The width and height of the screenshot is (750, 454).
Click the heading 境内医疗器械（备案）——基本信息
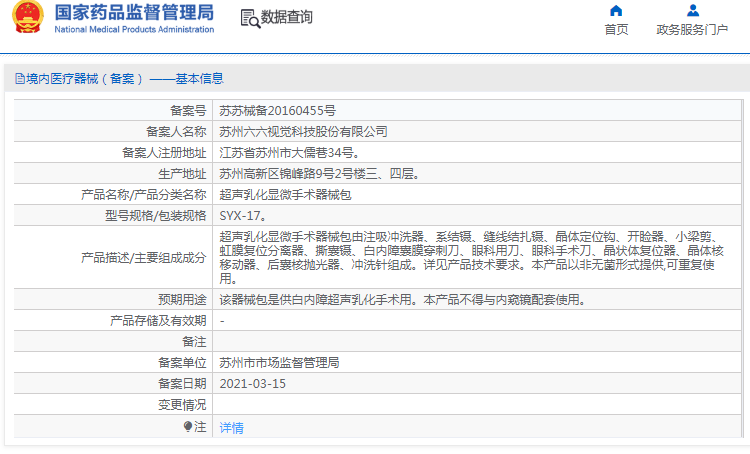tap(124, 78)
